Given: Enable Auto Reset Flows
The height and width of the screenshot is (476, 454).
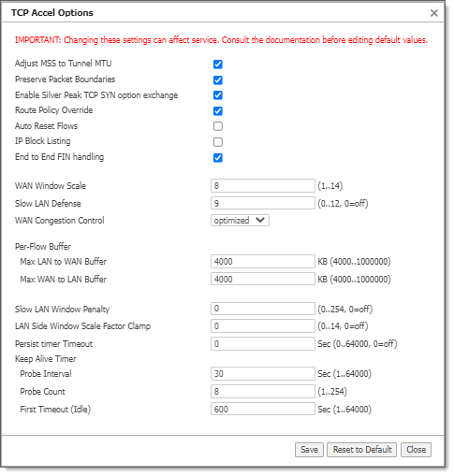Looking at the screenshot, I should click(x=218, y=126).
